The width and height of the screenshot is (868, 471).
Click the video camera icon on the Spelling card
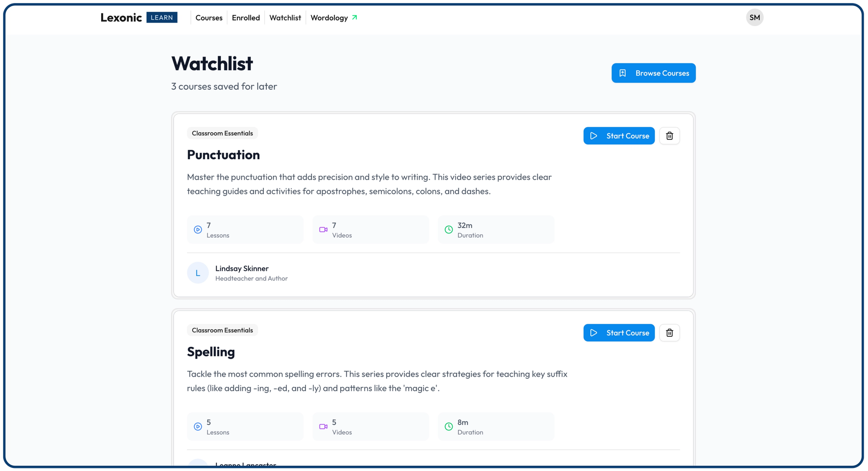[323, 426]
